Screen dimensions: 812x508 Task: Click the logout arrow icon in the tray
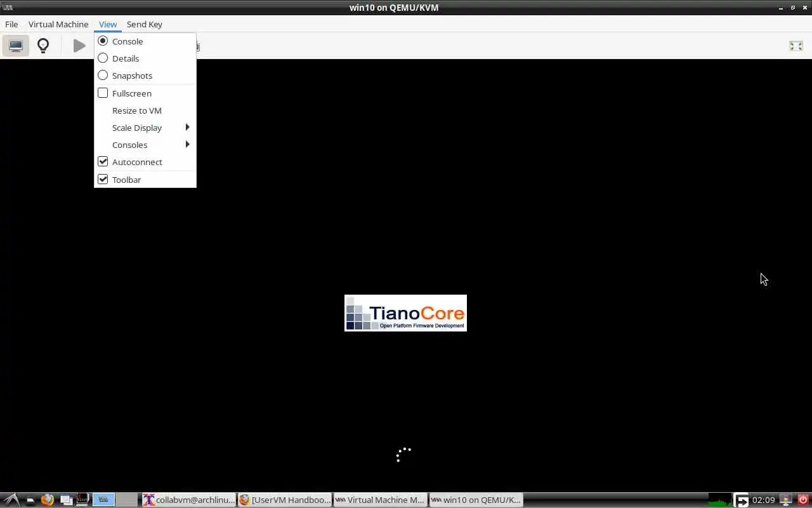741,500
